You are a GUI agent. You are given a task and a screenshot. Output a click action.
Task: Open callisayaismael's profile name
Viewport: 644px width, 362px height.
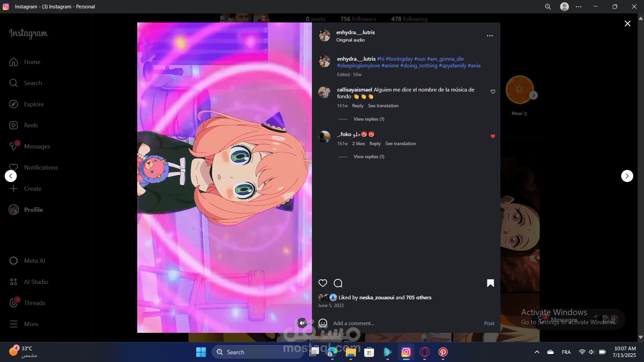354,89
